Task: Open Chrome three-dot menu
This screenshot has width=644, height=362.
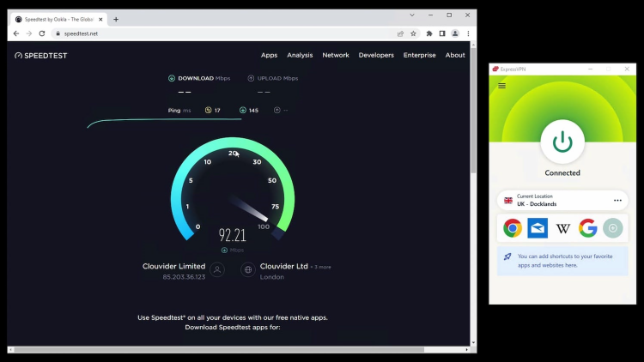Action: coord(468,33)
